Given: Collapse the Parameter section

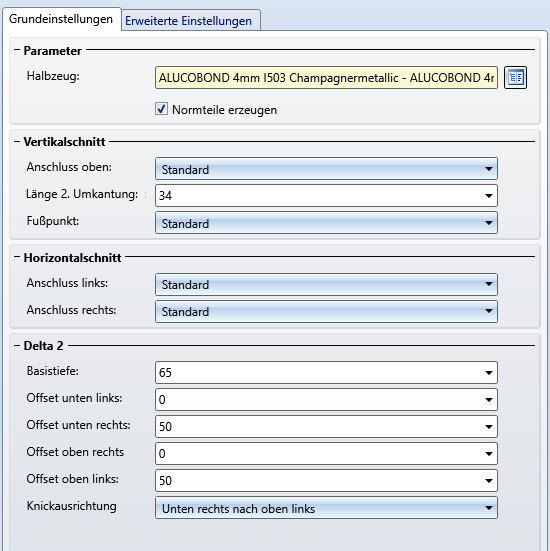Looking at the screenshot, I should pyautogui.click(x=17, y=50).
